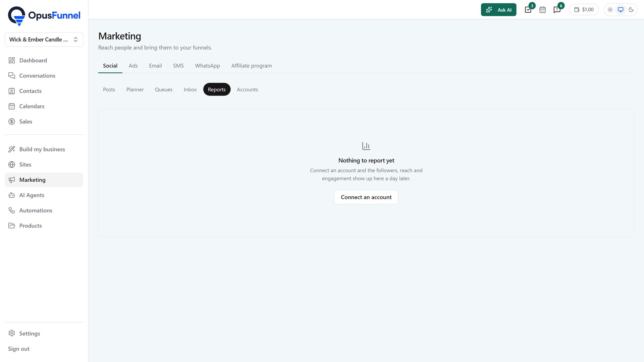Click the Sales dollar icon

click(x=12, y=122)
